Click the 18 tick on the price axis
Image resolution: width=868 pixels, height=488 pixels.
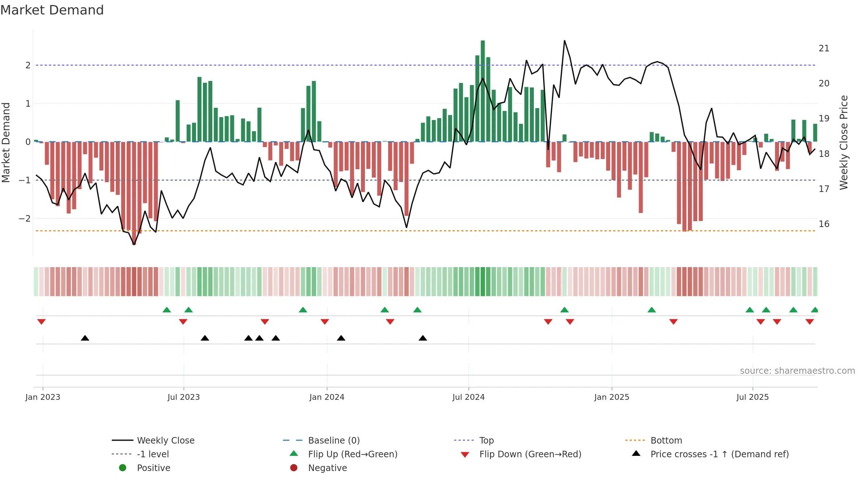pyautogui.click(x=824, y=154)
